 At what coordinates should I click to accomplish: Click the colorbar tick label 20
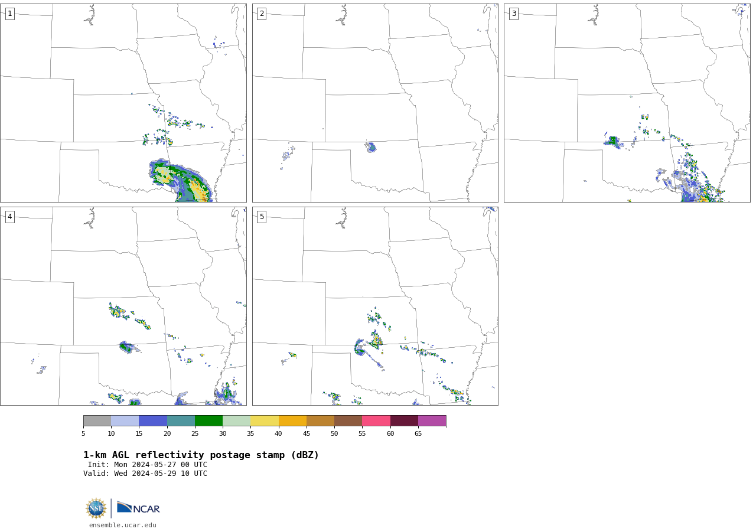[x=167, y=433]
